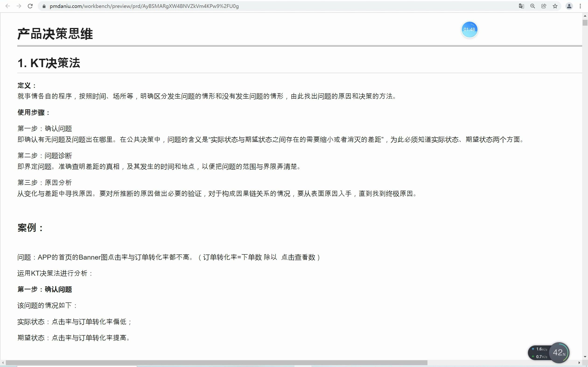
Task: Click the search magnifier icon in toolbar
Action: tap(533, 6)
